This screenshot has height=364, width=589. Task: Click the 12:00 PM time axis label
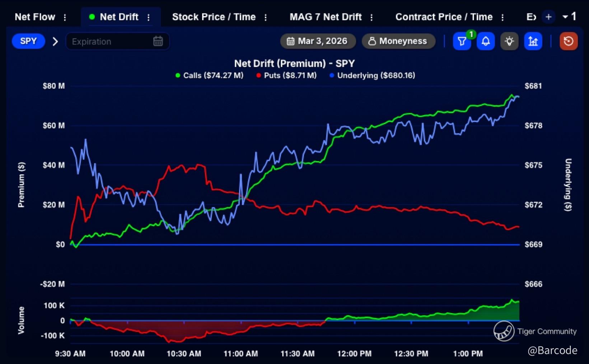(x=354, y=354)
